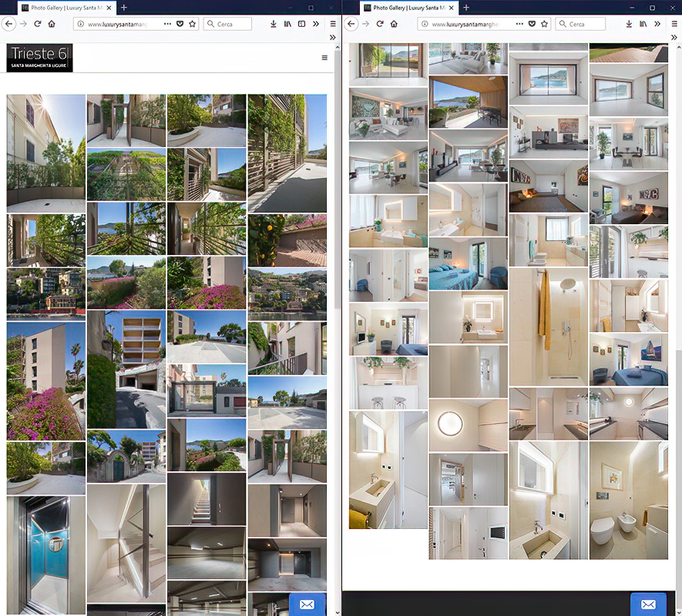This screenshot has height=616, width=682.
Task: Open new tab in left browser window
Action: (124, 8)
